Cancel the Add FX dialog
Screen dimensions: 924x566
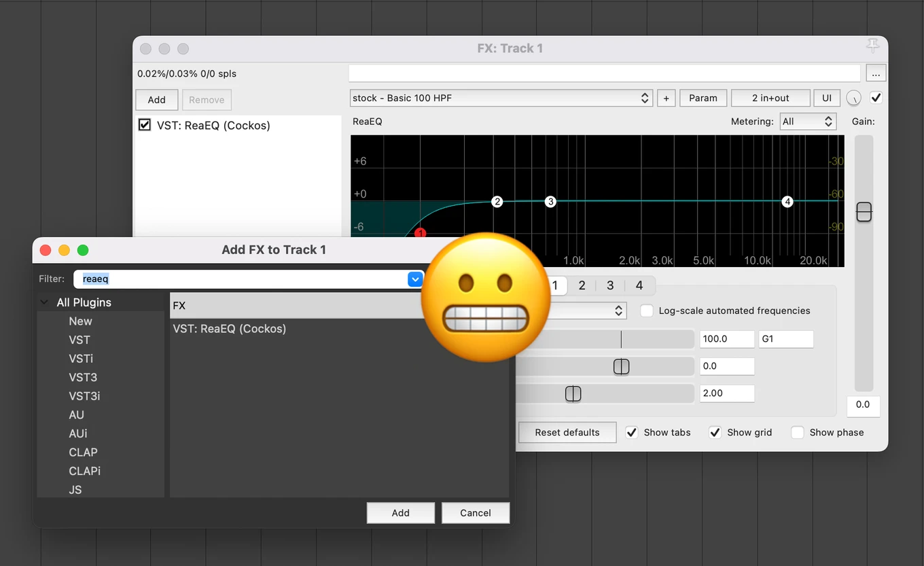tap(476, 513)
